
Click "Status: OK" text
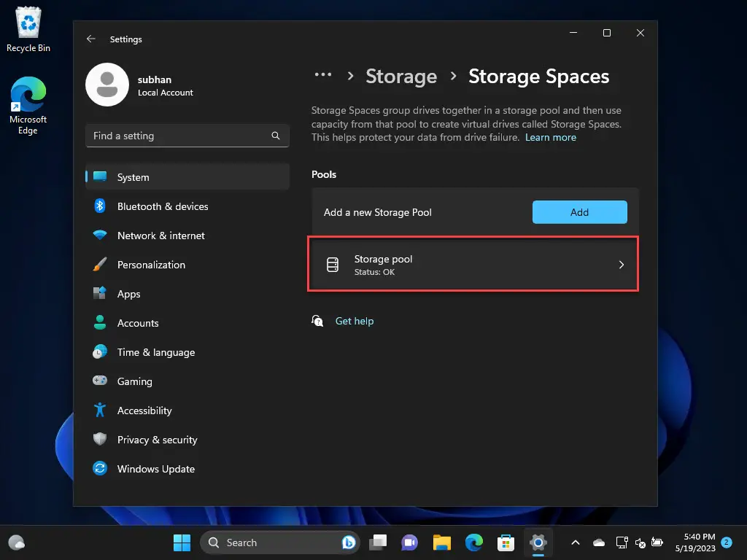(x=374, y=272)
